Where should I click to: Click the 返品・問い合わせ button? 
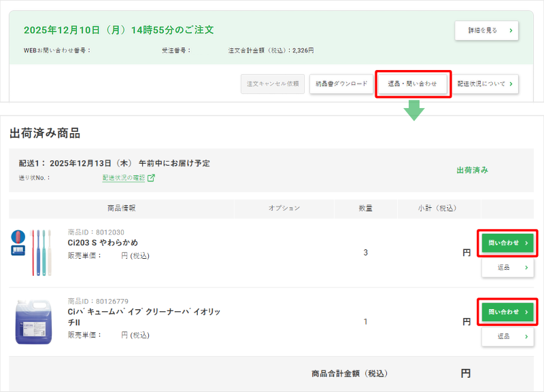pyautogui.click(x=413, y=84)
